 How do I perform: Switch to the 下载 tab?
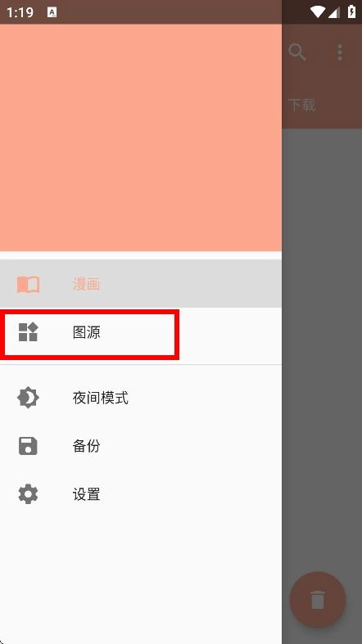click(x=302, y=106)
